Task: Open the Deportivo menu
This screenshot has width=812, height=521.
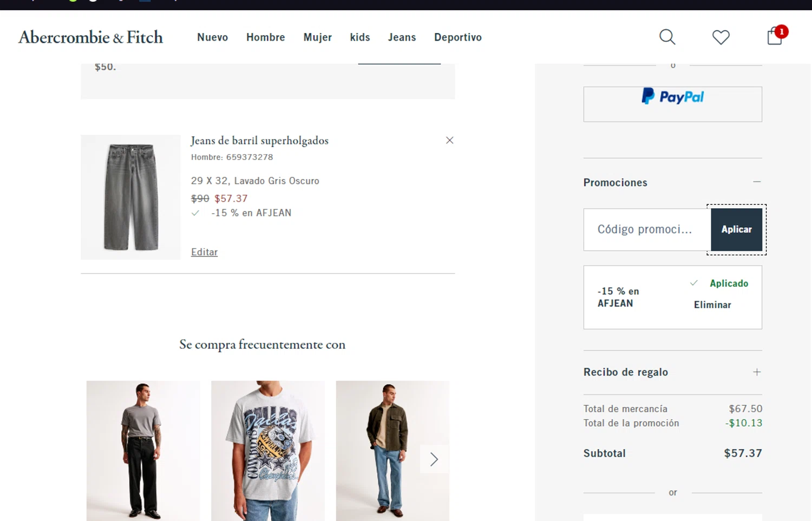Action: pyautogui.click(x=457, y=37)
